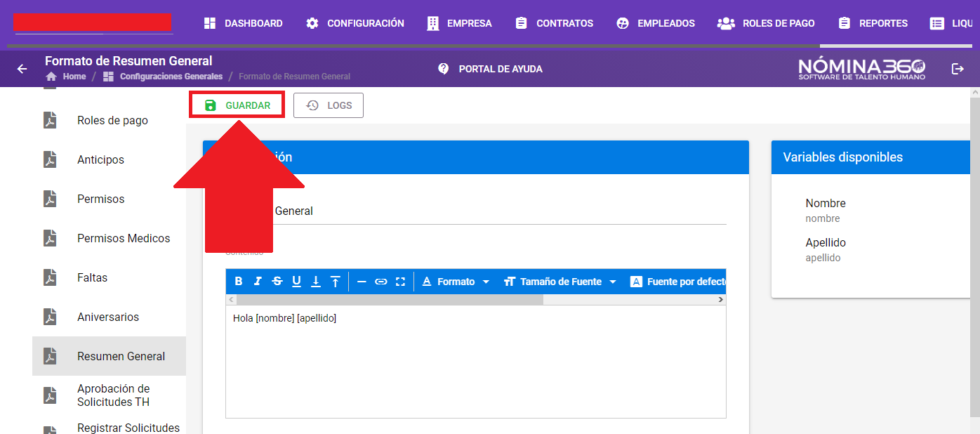Click the editor content text area
Viewport: 980px width, 434px height.
click(476, 362)
